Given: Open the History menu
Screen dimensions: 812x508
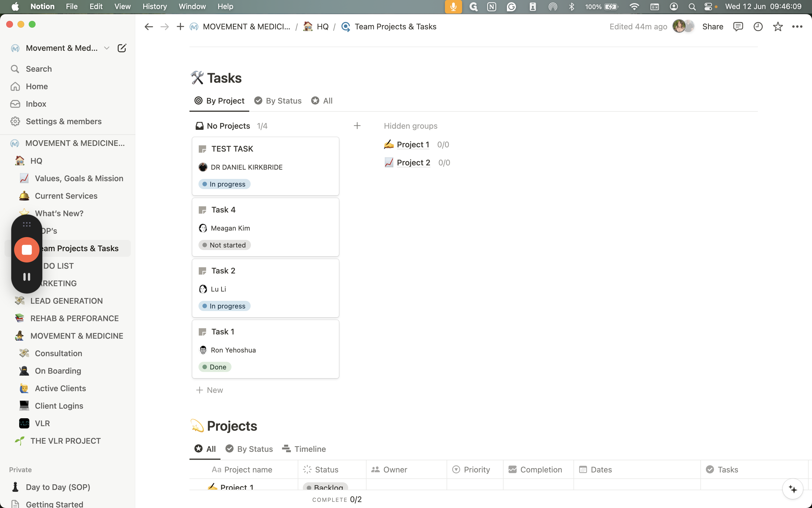Looking at the screenshot, I should click(x=154, y=7).
